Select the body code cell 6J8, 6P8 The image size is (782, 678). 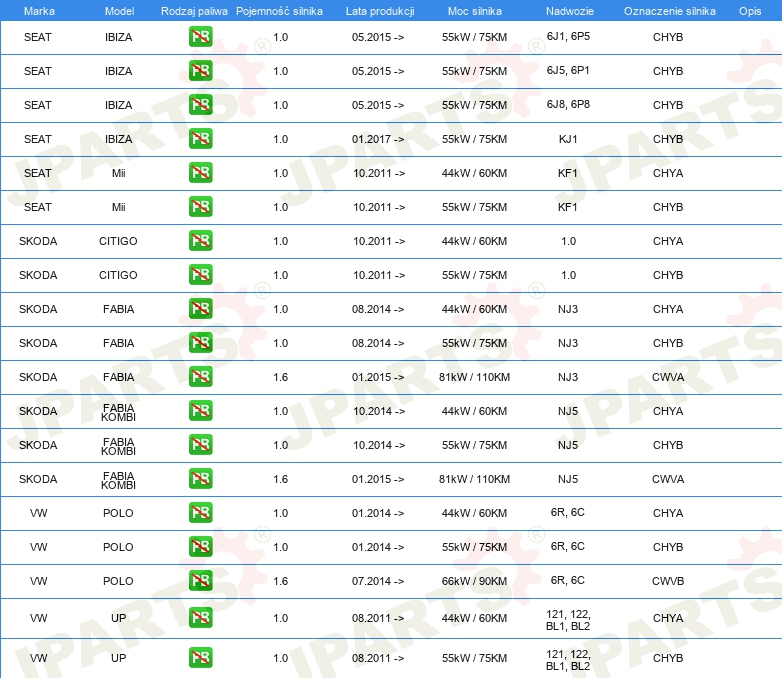click(568, 104)
